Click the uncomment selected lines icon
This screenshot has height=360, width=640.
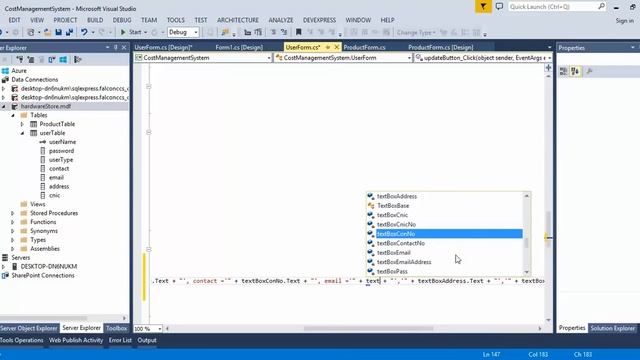point(284,32)
